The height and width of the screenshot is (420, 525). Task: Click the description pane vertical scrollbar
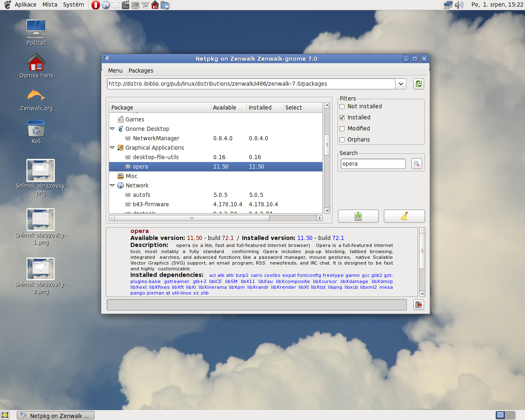(x=422, y=262)
